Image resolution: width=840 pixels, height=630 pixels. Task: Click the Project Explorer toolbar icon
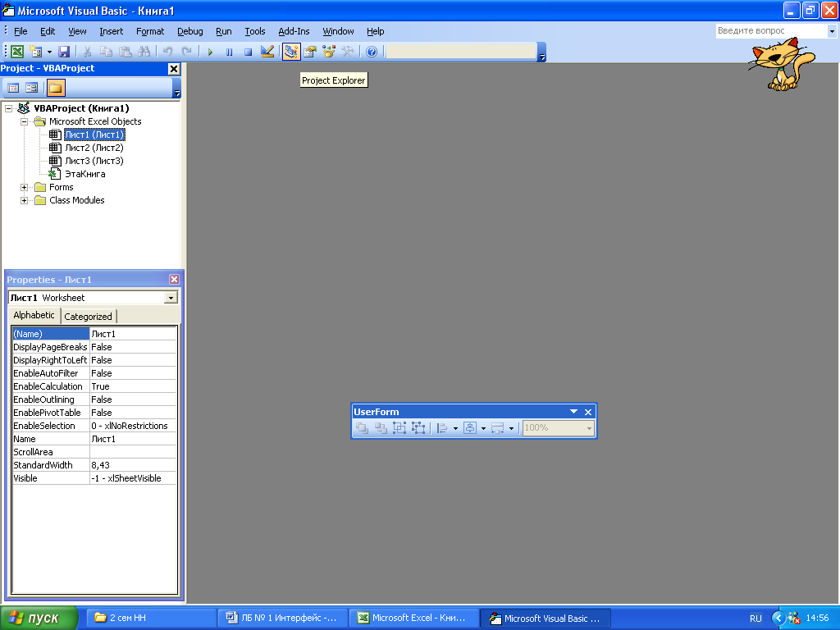pyautogui.click(x=291, y=52)
